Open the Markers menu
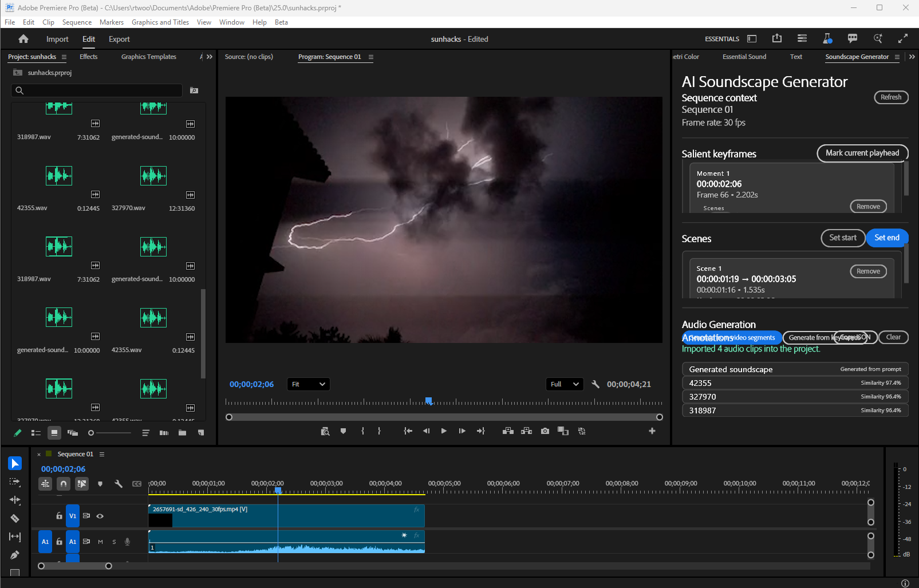 point(111,22)
